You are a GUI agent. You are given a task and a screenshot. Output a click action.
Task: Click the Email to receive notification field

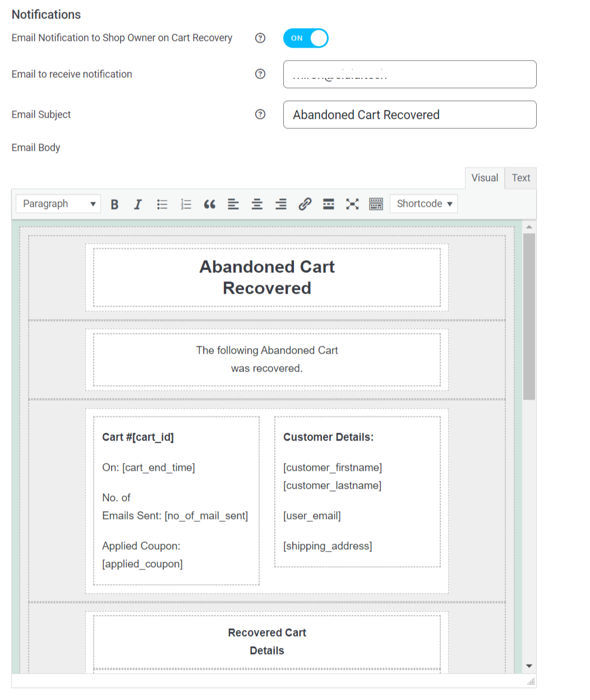(410, 75)
